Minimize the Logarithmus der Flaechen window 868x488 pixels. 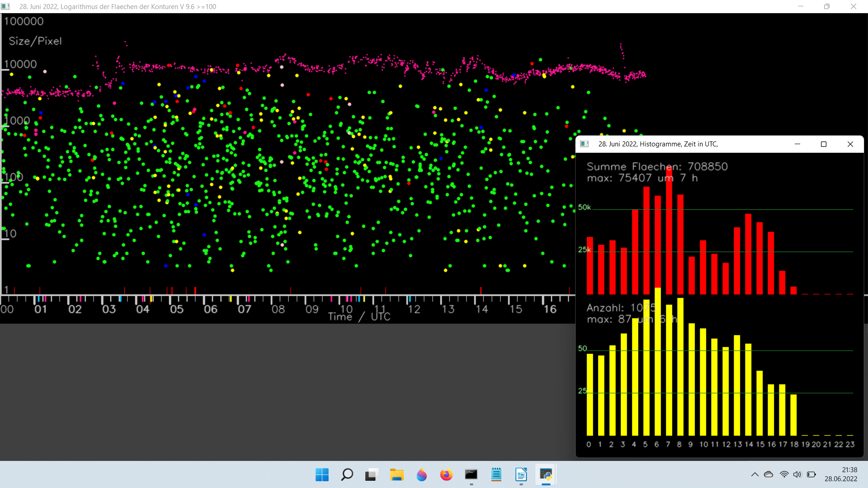tap(801, 6)
